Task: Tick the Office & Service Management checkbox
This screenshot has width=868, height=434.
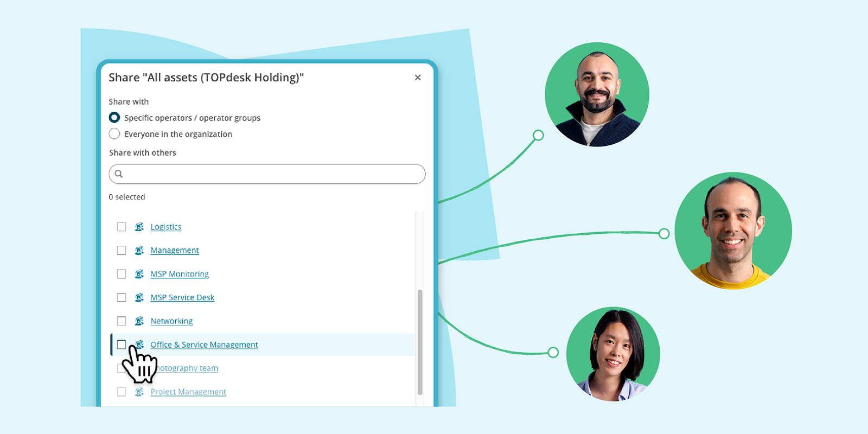Action: (x=122, y=344)
